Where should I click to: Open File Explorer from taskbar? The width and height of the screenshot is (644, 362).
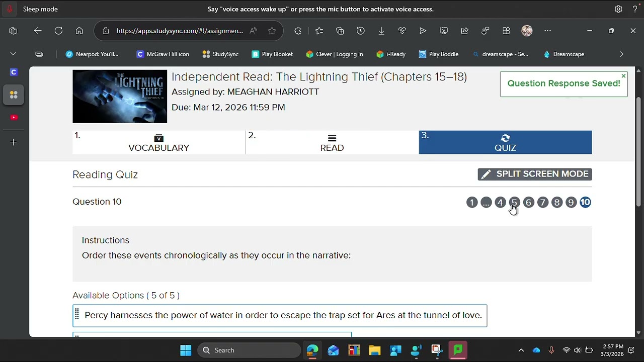pos(375,350)
